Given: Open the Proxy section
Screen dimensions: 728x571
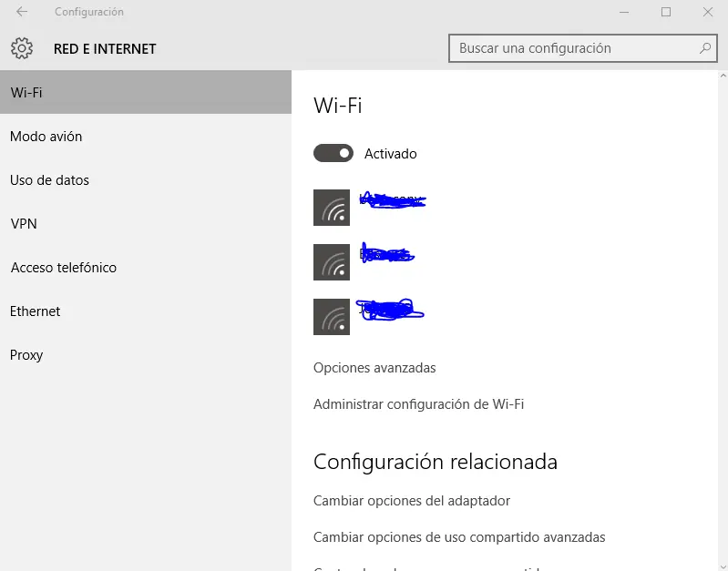Looking at the screenshot, I should [x=146, y=354].
